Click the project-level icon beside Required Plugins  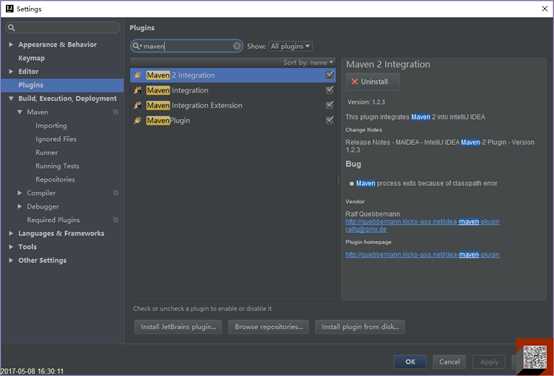coord(116,220)
